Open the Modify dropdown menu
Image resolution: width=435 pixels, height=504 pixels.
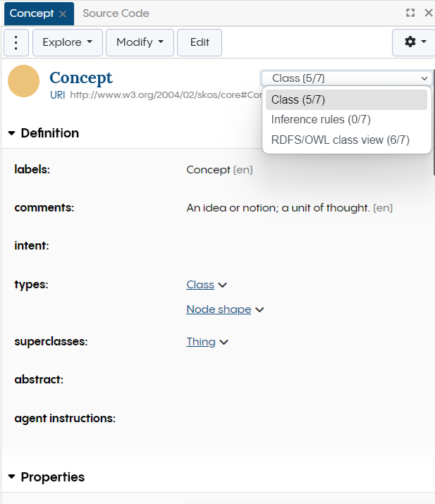click(x=140, y=42)
